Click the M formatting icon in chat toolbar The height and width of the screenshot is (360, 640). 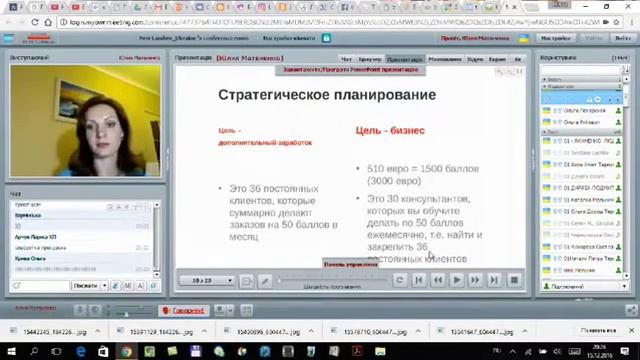click(x=128, y=286)
